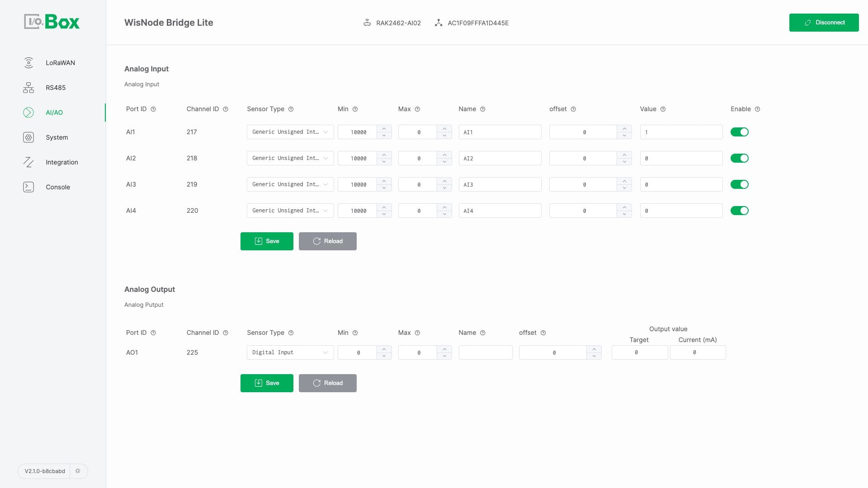Viewport: 868px width, 488px height.
Task: Disable the AI4 enable toggle
Action: pyautogui.click(x=739, y=210)
